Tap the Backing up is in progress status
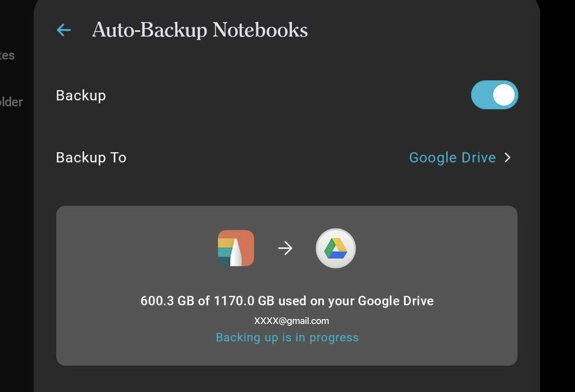Image resolution: width=575 pixels, height=392 pixels. (x=287, y=338)
